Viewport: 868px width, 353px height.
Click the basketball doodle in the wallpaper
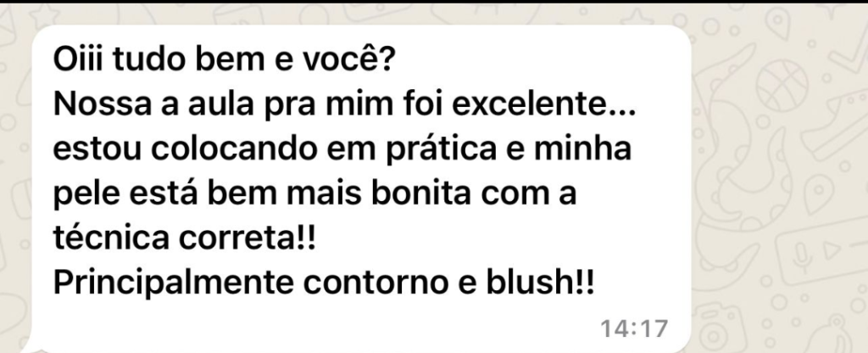coord(782,86)
